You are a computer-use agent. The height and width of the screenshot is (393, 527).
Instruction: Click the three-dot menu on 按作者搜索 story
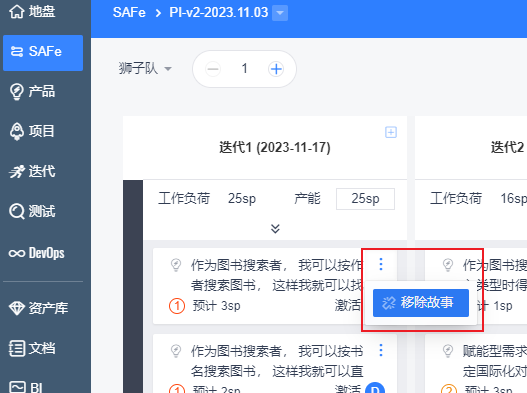[x=381, y=264]
